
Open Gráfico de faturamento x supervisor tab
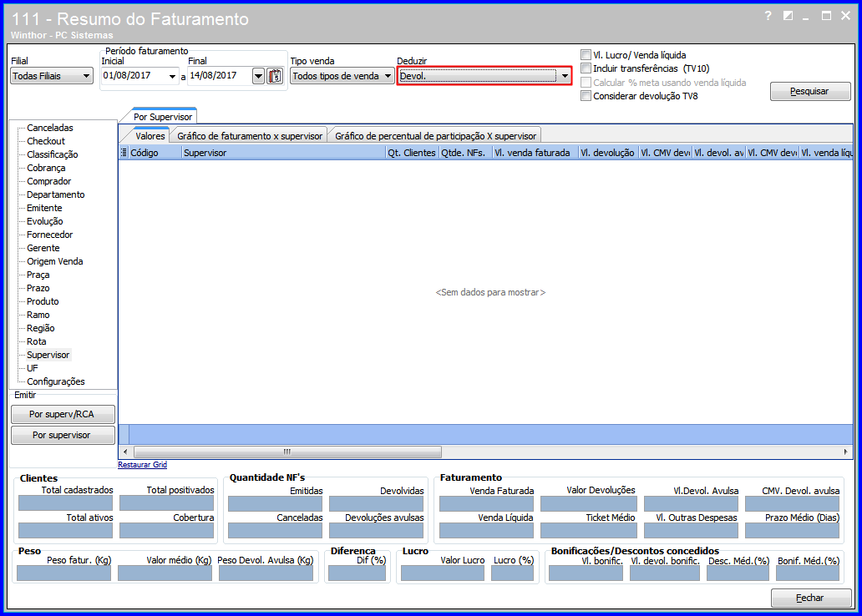point(250,136)
